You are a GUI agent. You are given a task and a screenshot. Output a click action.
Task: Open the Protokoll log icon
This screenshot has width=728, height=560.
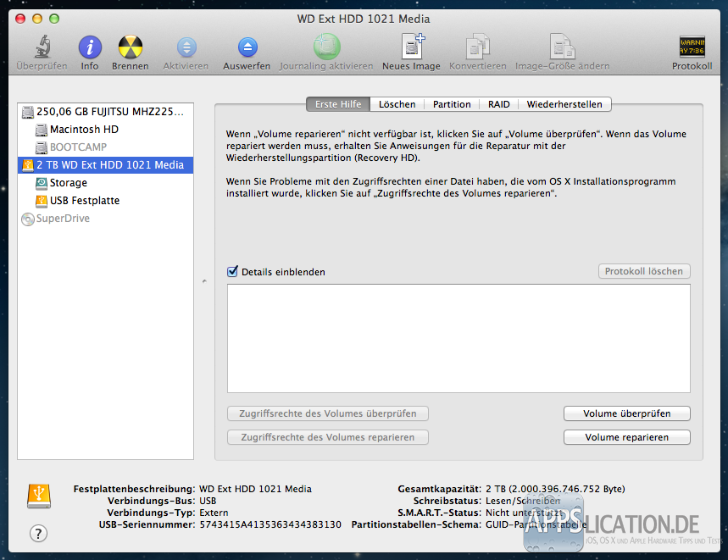(x=692, y=46)
